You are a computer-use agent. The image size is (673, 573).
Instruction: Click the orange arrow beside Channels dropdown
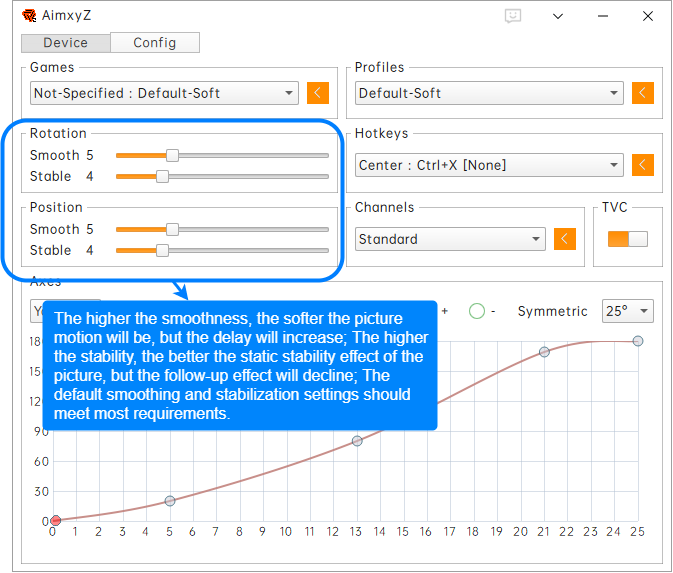pyautogui.click(x=566, y=239)
